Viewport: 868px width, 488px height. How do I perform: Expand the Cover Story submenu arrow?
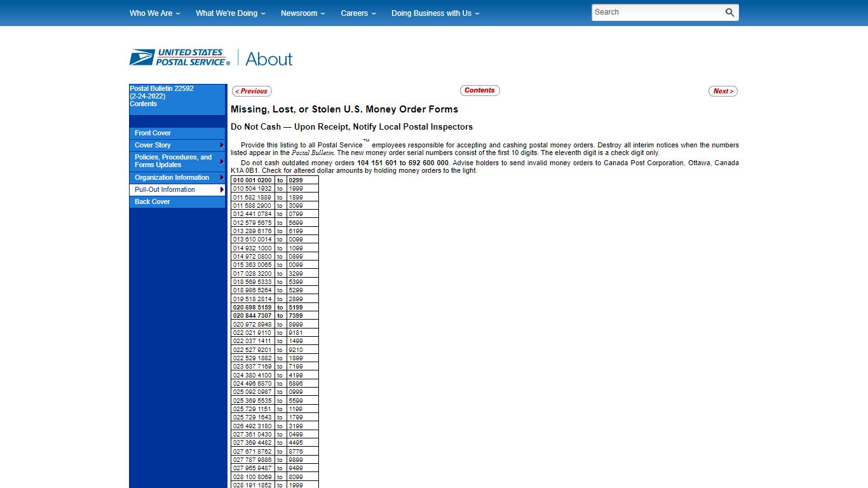pyautogui.click(x=222, y=145)
